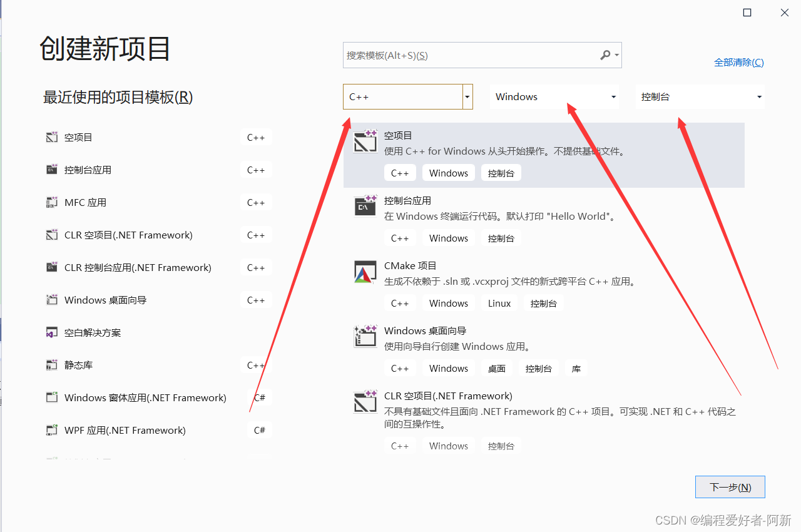Click C# label beside WPF 应用

click(x=260, y=430)
